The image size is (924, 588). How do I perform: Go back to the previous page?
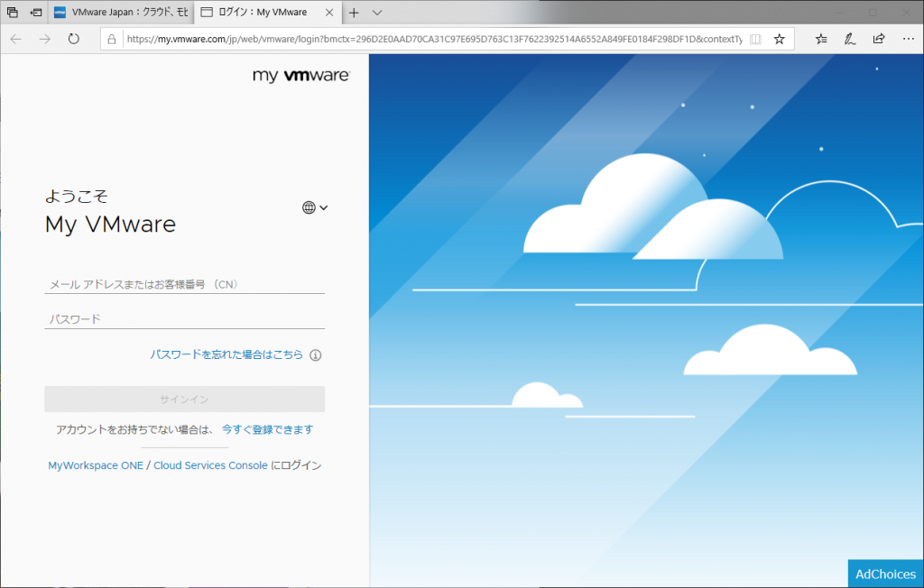[x=16, y=40]
